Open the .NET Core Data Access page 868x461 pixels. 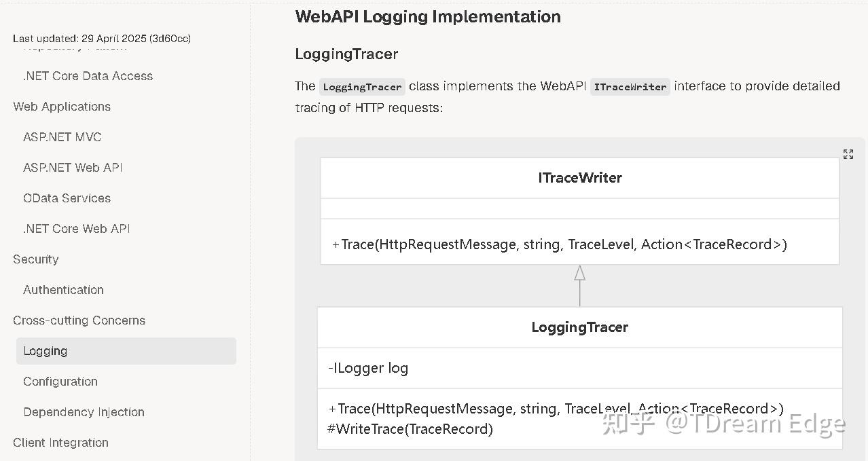(x=87, y=76)
